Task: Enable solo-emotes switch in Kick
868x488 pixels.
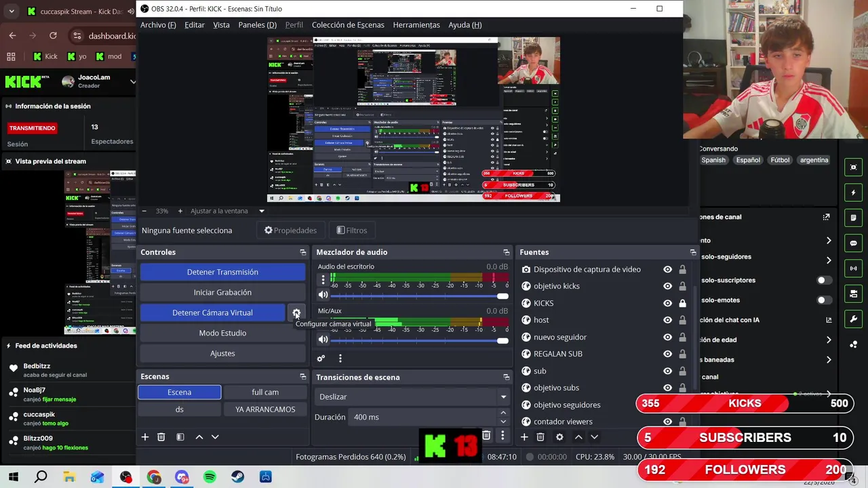Action: coord(824,300)
